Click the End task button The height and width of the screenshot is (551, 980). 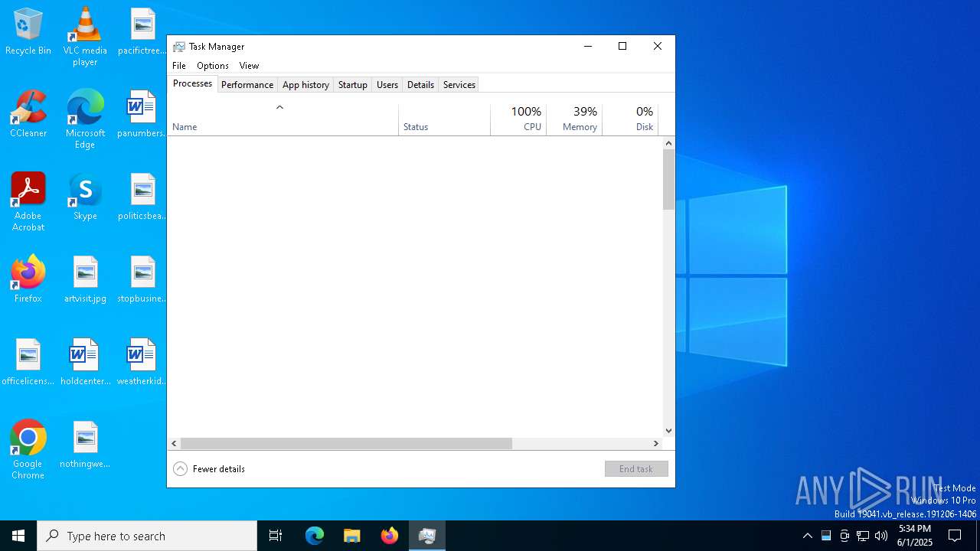pyautogui.click(x=636, y=469)
